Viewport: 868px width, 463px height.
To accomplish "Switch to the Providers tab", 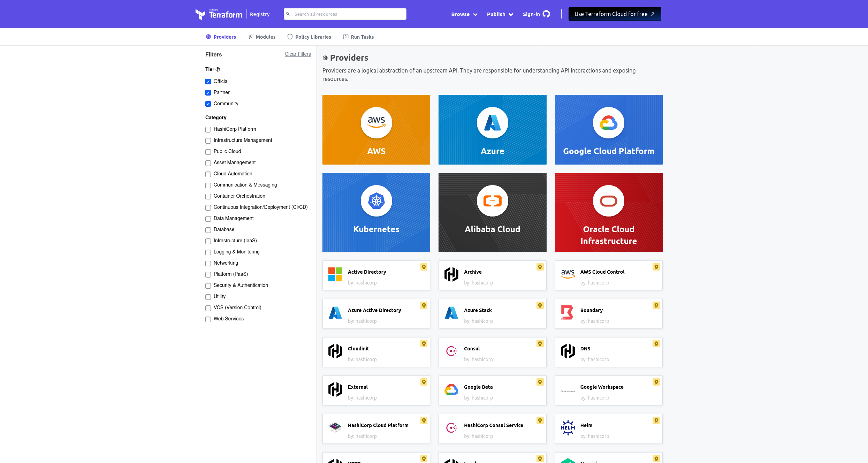I will 221,37.
